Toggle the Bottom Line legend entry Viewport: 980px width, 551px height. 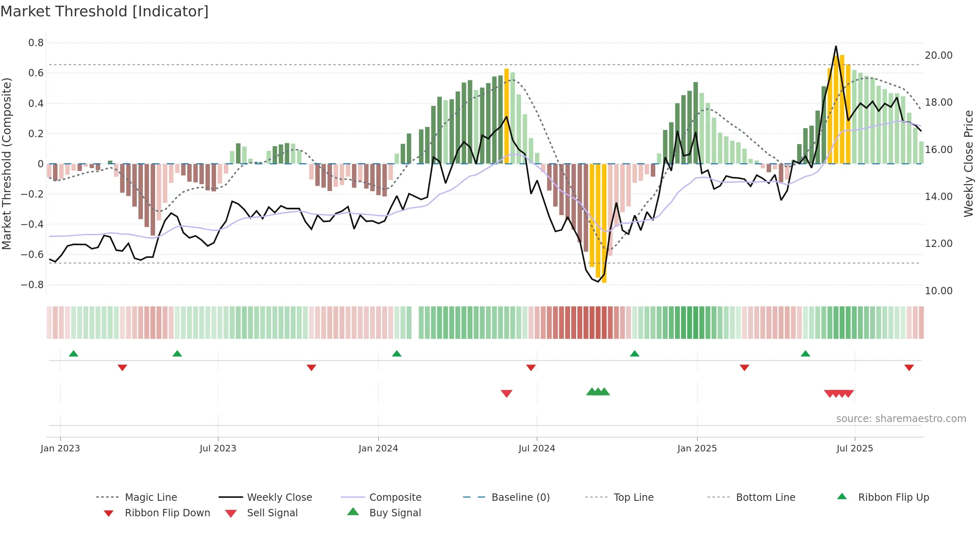pyautogui.click(x=751, y=497)
